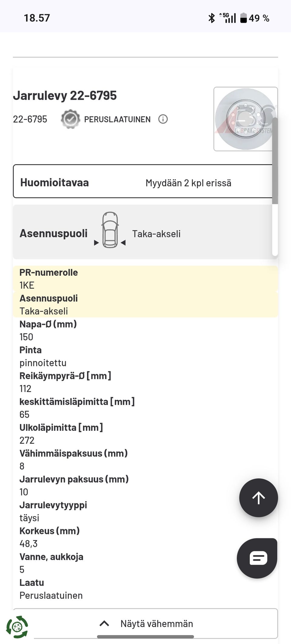Viewport: 291px width, 644px height.
Task: Tap the 5G signal indicator
Action: pos(228,18)
